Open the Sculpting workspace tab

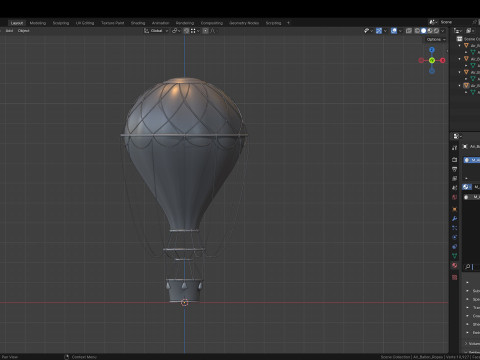point(61,23)
